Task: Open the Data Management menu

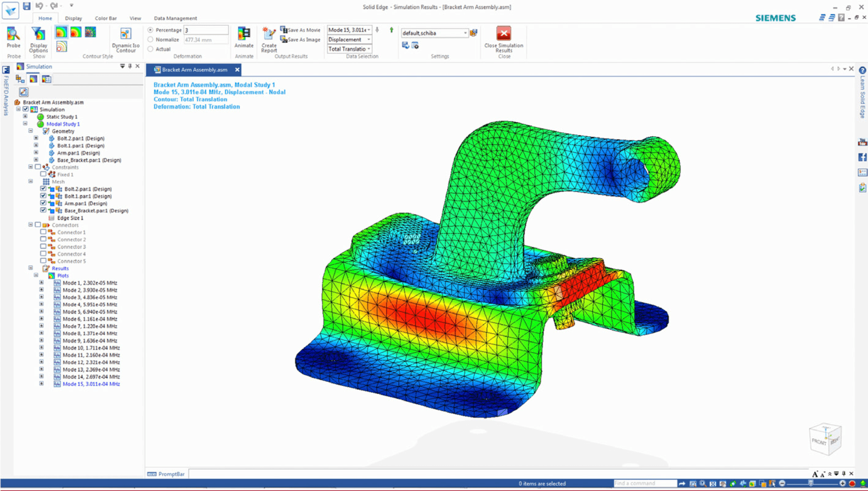Action: click(x=175, y=18)
